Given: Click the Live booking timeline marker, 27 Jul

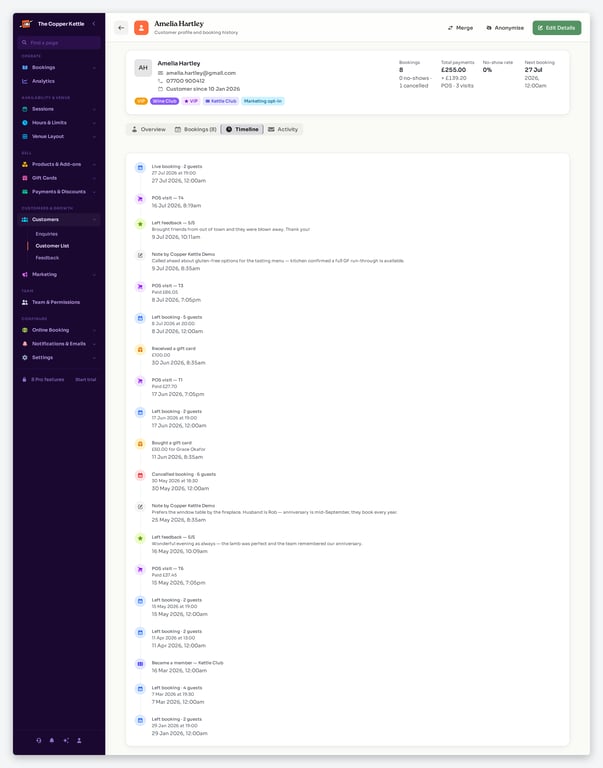Looking at the screenshot, I should click(140, 168).
